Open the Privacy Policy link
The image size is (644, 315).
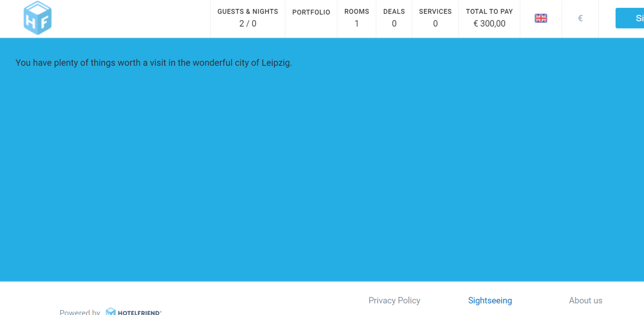click(x=394, y=301)
